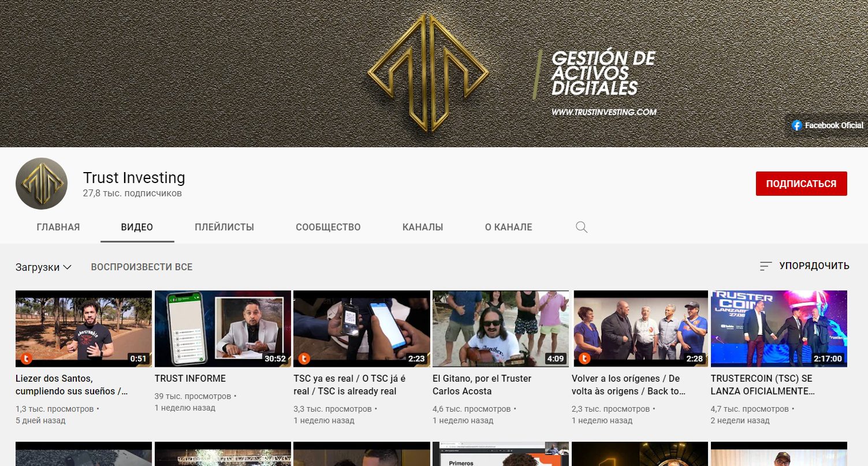This screenshot has width=868, height=466.
Task: Open the СООБЩЕСТВО tab
Action: (328, 228)
